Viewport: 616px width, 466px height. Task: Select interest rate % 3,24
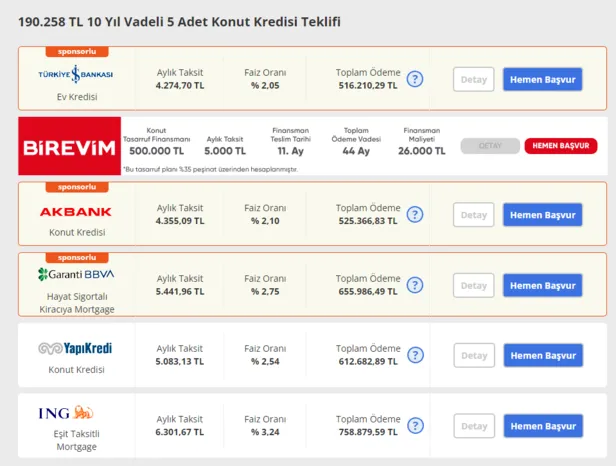[265, 432]
